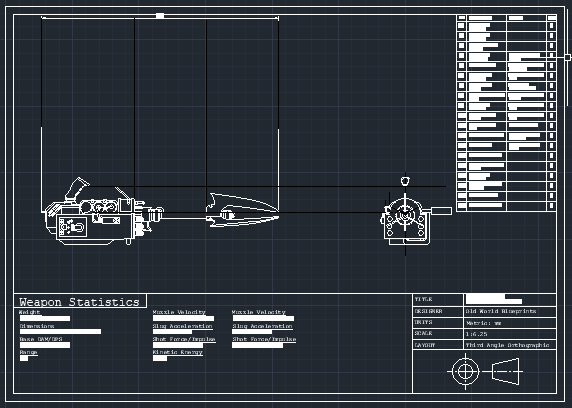Select the TITLE value field in title block

tap(510, 300)
